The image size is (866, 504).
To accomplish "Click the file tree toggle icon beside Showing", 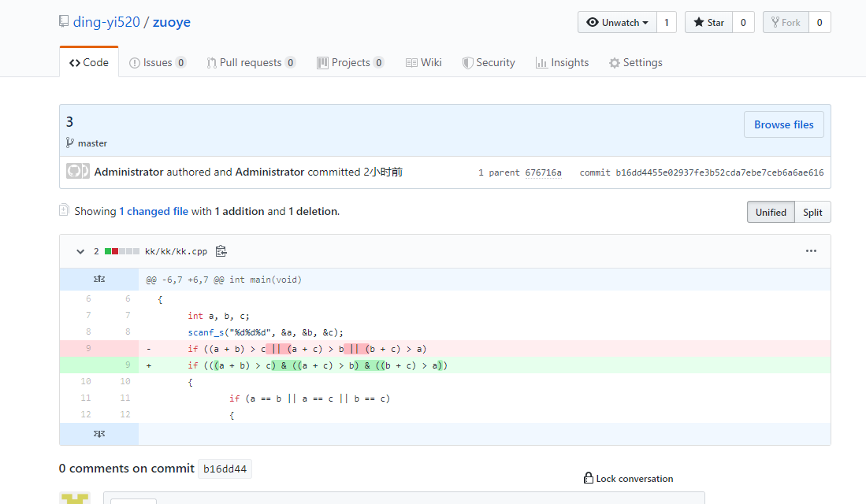I will tap(64, 210).
